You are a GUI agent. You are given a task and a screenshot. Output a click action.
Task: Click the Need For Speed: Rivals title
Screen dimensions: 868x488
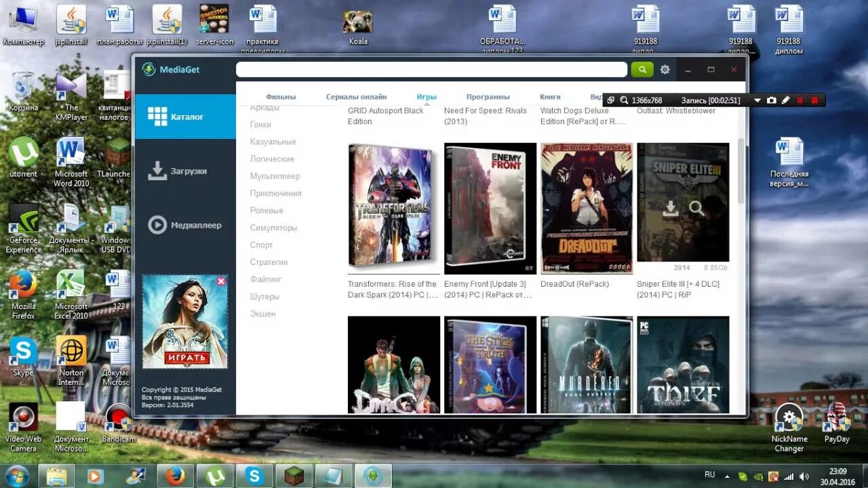click(x=486, y=116)
